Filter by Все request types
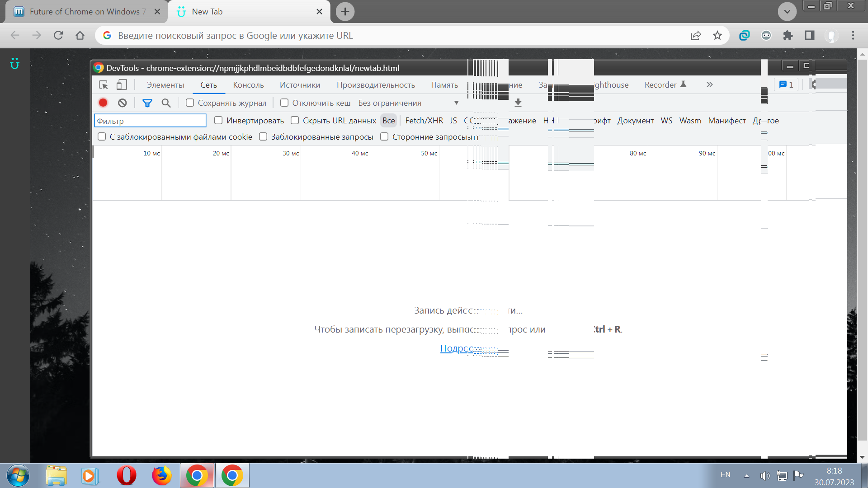 389,121
